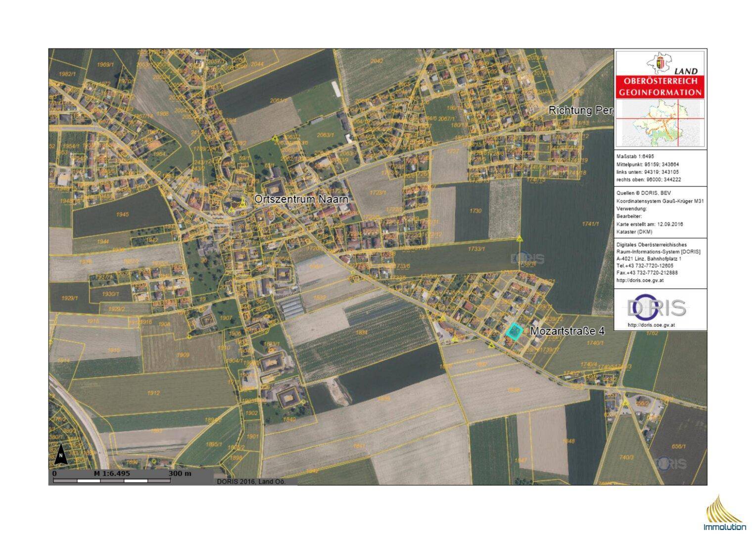756x534 pixels.
Task: Open the http://doris.ooe.gv.at link below DORIS logo
Action: 651,325
